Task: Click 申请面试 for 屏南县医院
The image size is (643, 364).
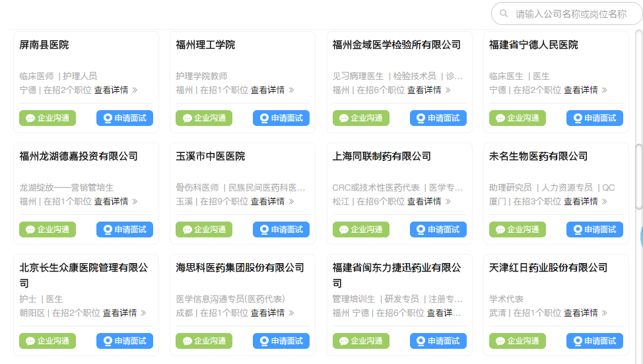Action: click(125, 118)
